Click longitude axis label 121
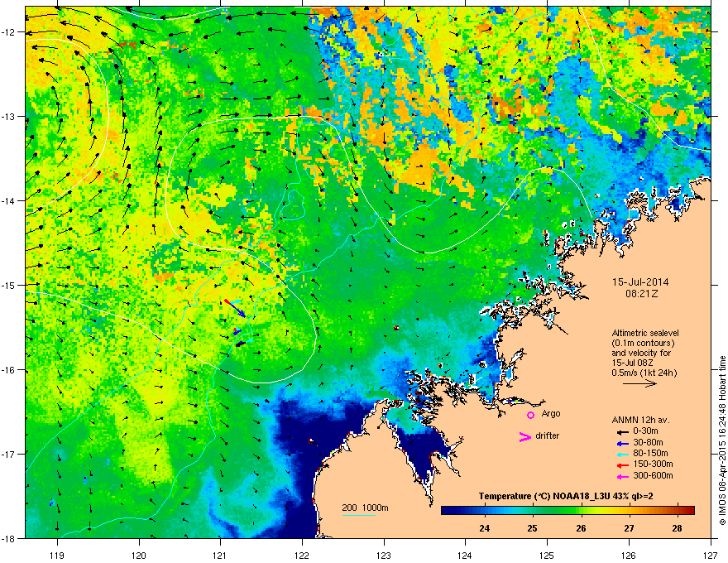 (x=220, y=555)
